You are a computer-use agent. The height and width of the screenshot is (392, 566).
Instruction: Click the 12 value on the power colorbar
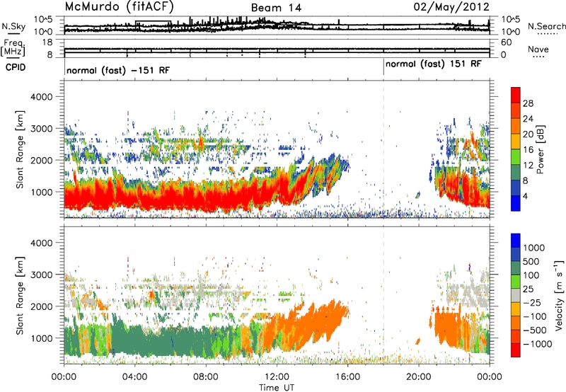(x=528, y=166)
